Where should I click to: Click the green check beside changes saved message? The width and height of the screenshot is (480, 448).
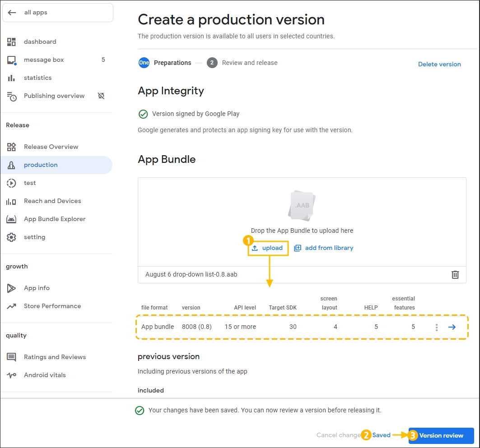coord(140,411)
